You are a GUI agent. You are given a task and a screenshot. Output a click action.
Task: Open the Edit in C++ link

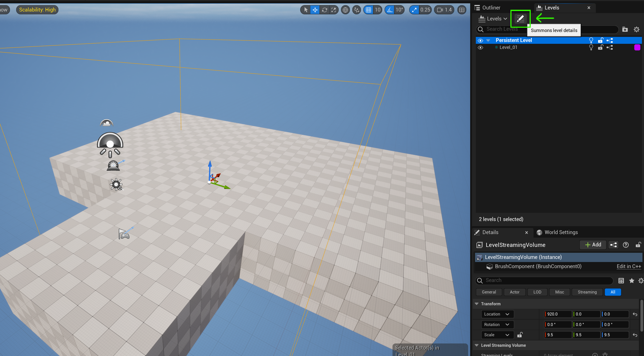click(x=629, y=266)
